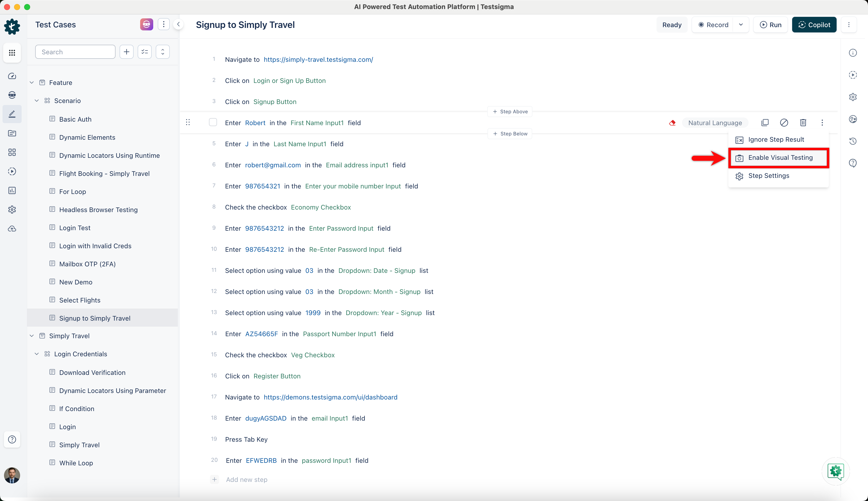This screenshot has height=501, width=868.
Task: Open page header kebab menu next to Copilot
Action: [x=849, y=25]
